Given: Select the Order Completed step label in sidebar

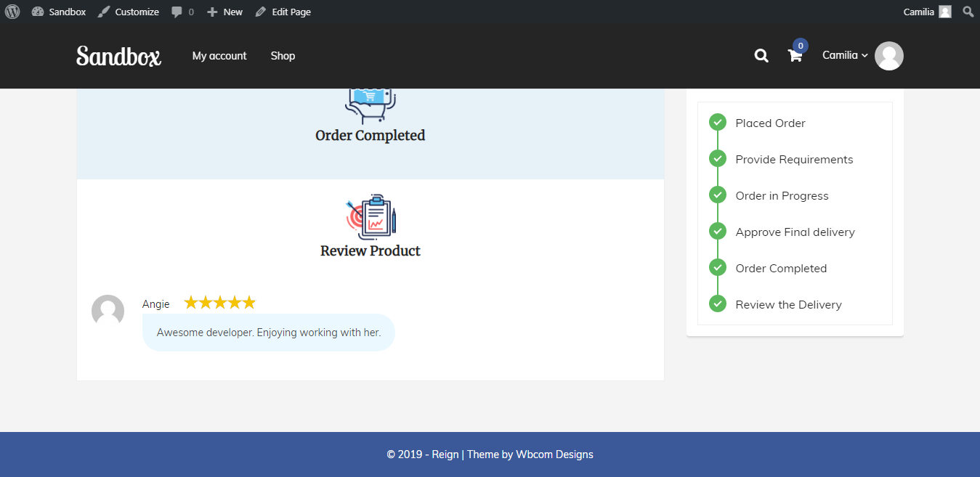Looking at the screenshot, I should [781, 269].
